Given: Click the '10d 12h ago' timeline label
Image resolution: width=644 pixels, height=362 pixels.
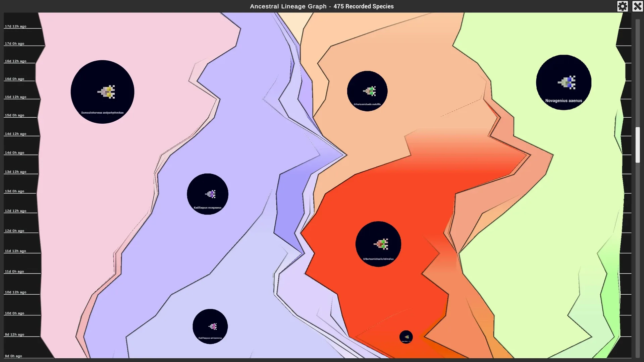Looking at the screenshot, I should [x=15, y=292].
